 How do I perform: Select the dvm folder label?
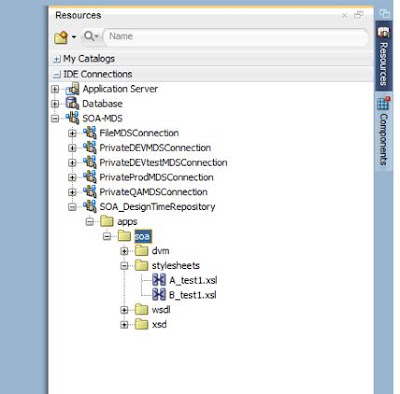point(160,251)
